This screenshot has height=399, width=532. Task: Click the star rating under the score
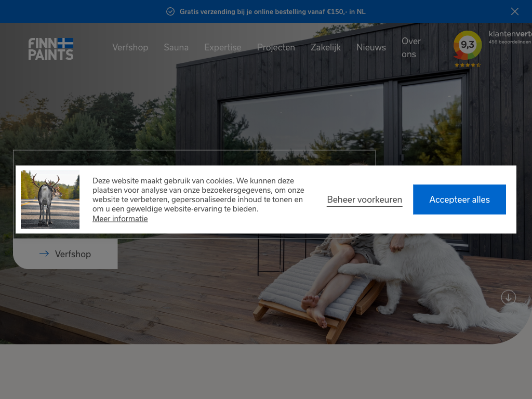point(467,65)
